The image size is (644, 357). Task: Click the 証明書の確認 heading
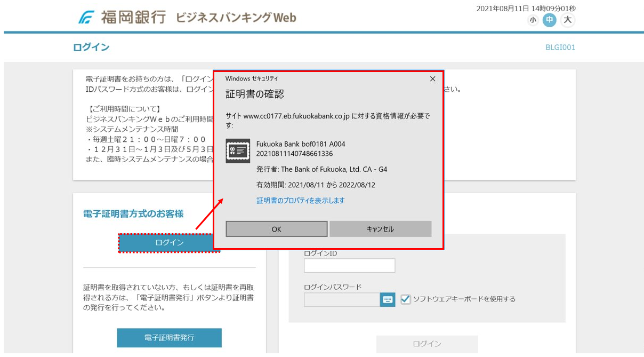255,94
